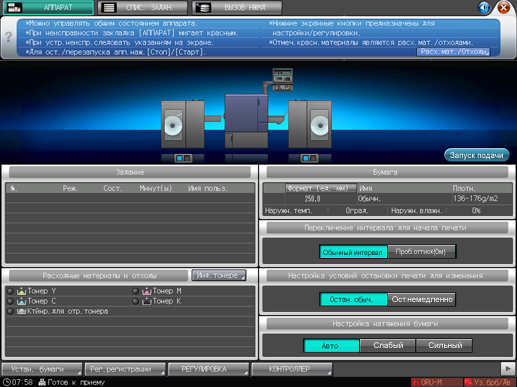Screen dimensions: 517x387
Task: Choose Ост. немедленно stop mode
Action: click(422, 299)
